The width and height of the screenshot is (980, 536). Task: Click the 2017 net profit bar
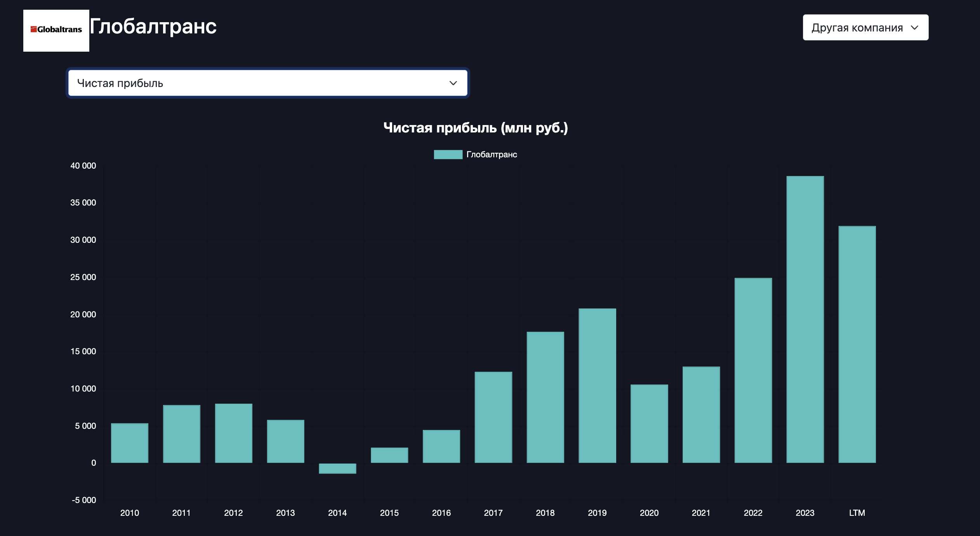point(493,418)
